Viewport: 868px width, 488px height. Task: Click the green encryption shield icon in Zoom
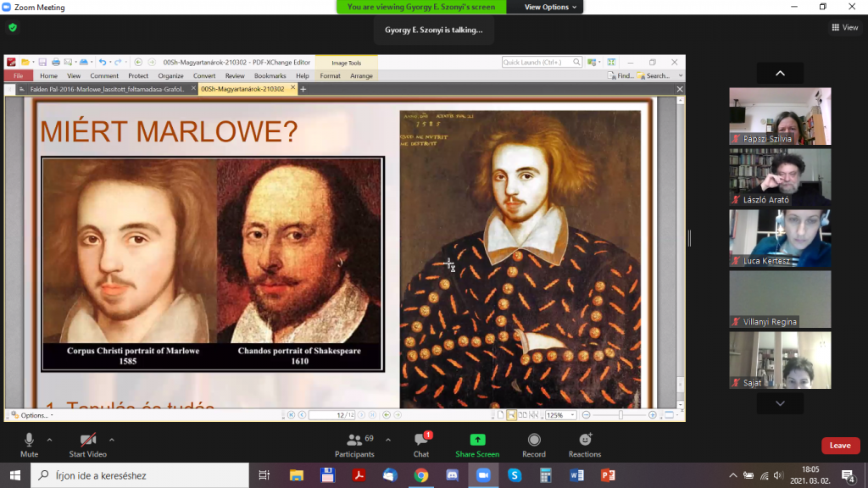(x=13, y=27)
